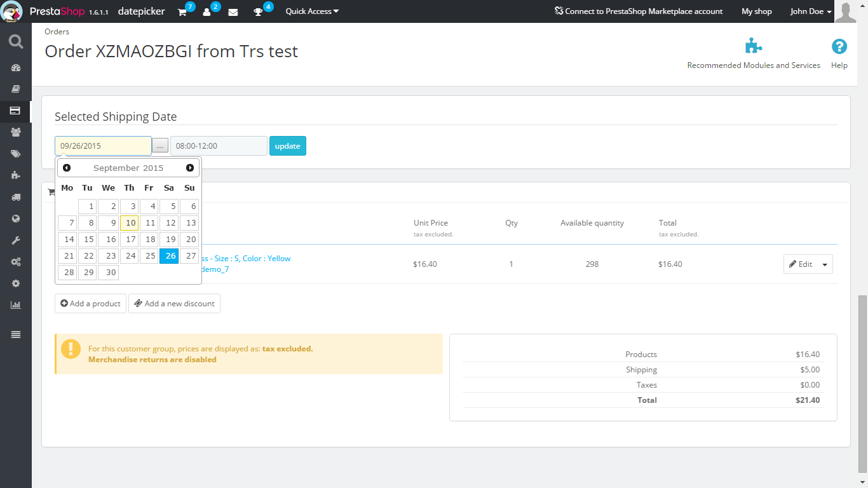
Task: Open Shipping via sidebar truck icon
Action: click(16, 197)
